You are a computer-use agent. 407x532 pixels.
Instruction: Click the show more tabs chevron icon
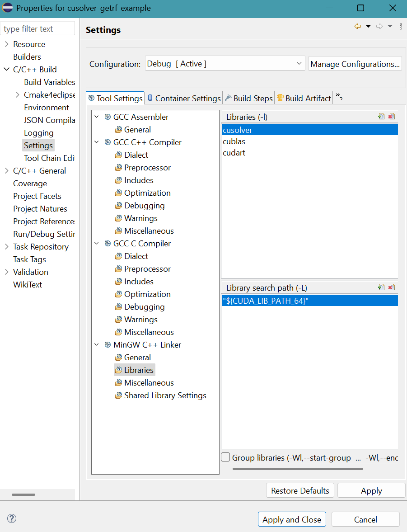339,98
